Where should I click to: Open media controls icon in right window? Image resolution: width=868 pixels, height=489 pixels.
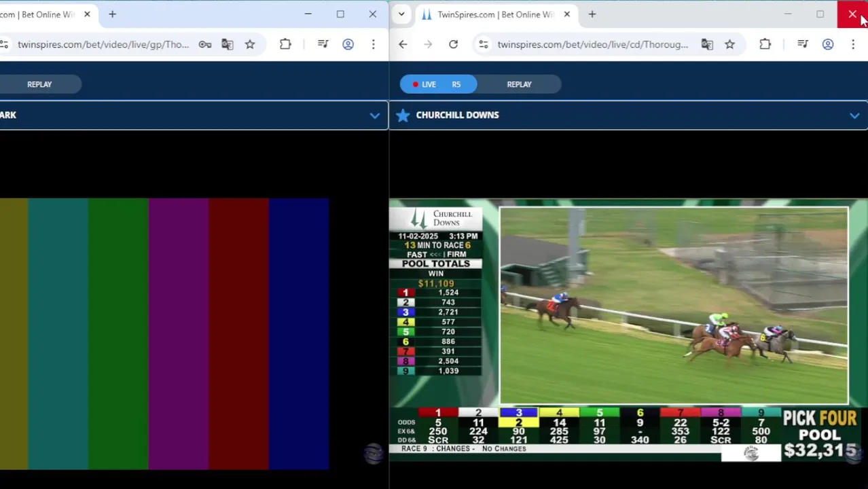click(803, 44)
